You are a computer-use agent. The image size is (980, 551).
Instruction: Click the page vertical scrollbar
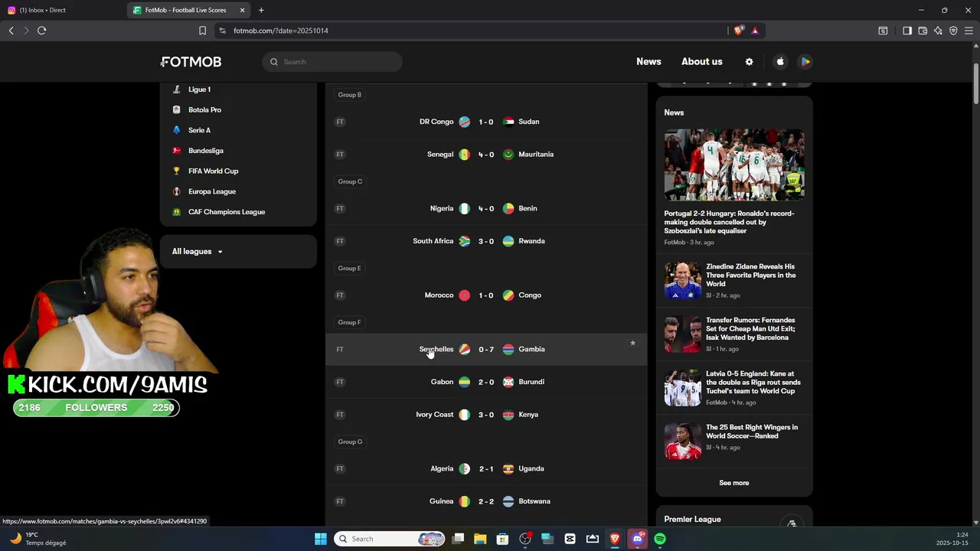976,84
